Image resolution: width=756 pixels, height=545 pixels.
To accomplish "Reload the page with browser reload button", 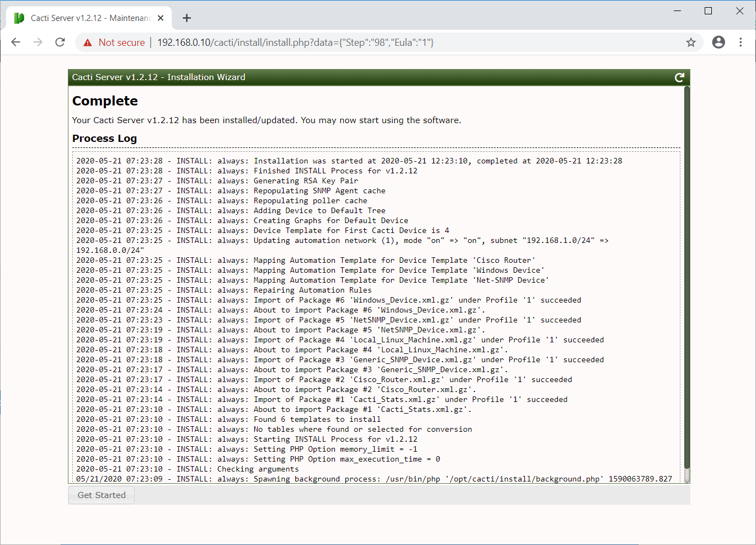I will coord(60,43).
